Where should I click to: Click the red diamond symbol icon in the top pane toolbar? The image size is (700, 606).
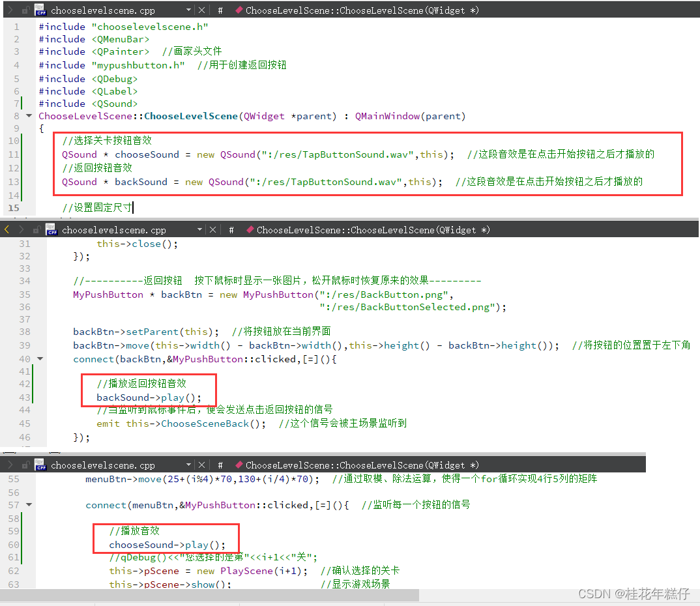click(239, 10)
